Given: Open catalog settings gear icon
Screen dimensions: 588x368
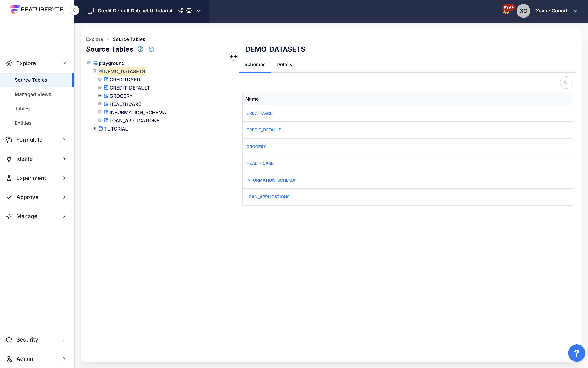Looking at the screenshot, I should point(189,11).
